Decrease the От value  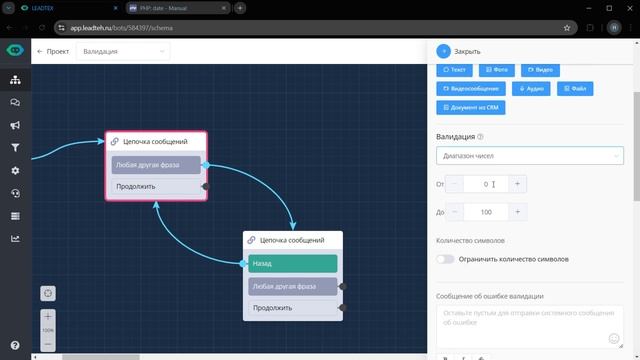(454, 184)
